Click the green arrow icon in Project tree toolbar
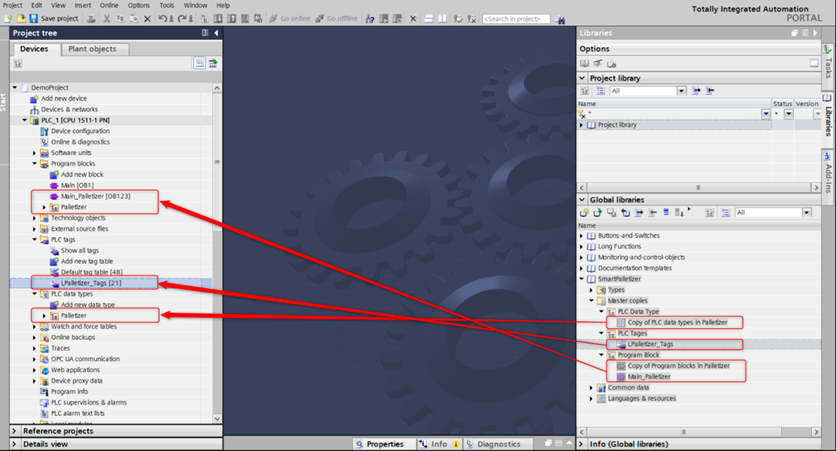Image resolution: width=836 pixels, height=451 pixels. pyautogui.click(x=213, y=63)
